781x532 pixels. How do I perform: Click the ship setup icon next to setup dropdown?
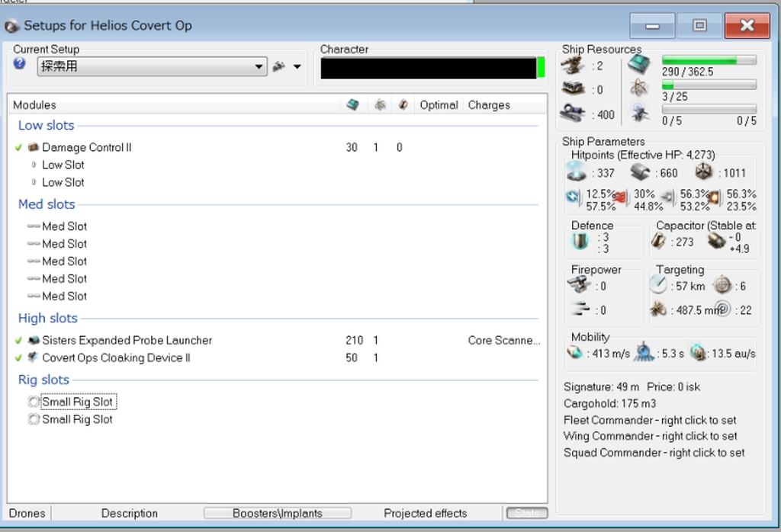(x=279, y=66)
